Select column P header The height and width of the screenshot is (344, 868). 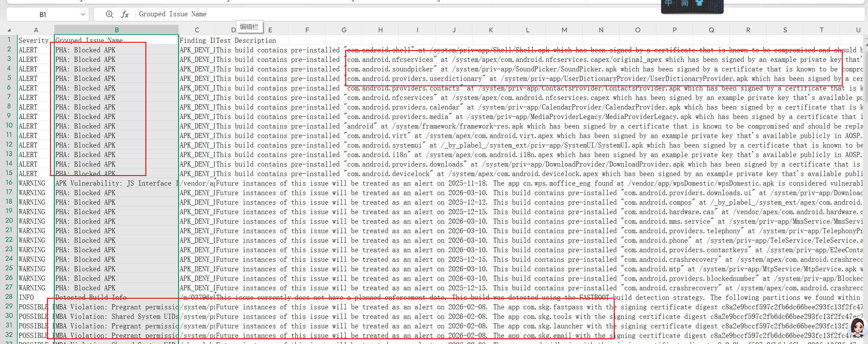(675, 30)
